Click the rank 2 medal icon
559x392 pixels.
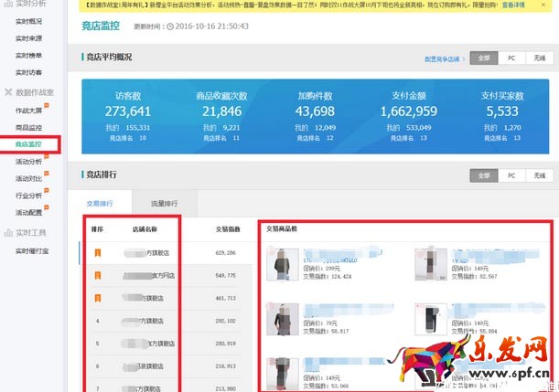(x=98, y=275)
